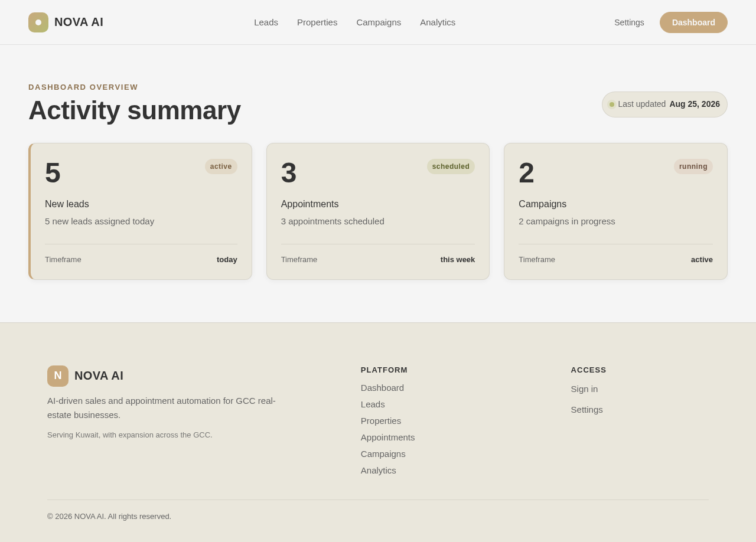Open Settings in the header
This screenshot has width=756, height=542.
click(629, 22)
